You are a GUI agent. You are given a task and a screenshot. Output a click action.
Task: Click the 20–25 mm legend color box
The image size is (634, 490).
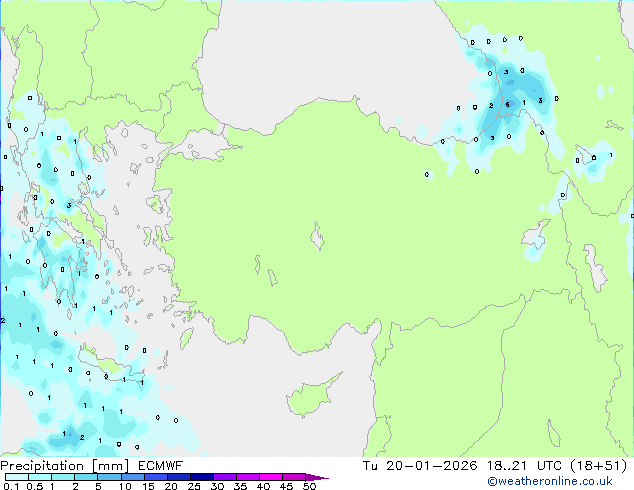point(179,477)
